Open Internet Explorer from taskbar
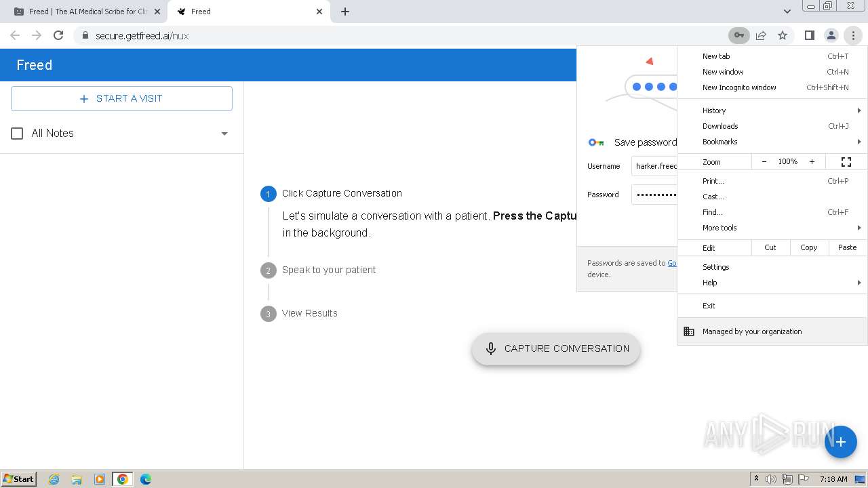This screenshot has width=868, height=488. [x=54, y=479]
